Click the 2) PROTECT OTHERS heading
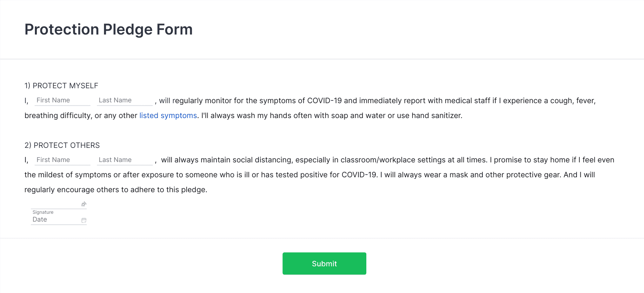 pos(62,146)
